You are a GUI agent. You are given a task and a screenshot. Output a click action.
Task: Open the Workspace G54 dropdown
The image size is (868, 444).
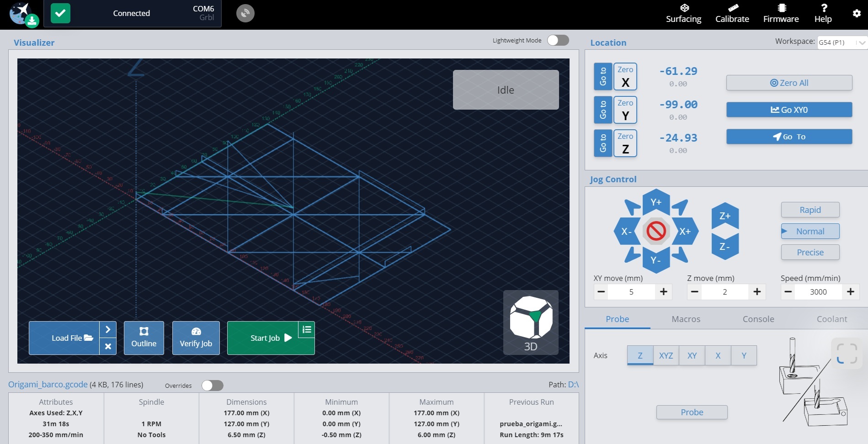(x=841, y=42)
